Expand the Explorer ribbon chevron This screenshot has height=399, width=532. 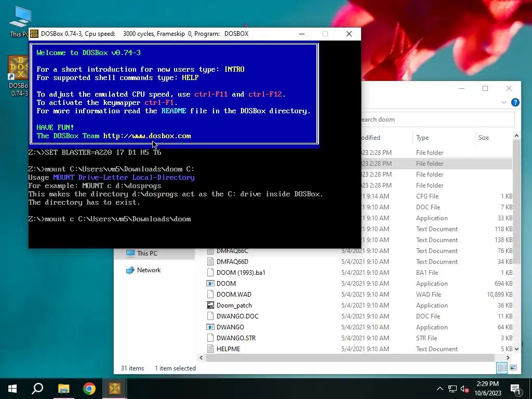[504, 102]
